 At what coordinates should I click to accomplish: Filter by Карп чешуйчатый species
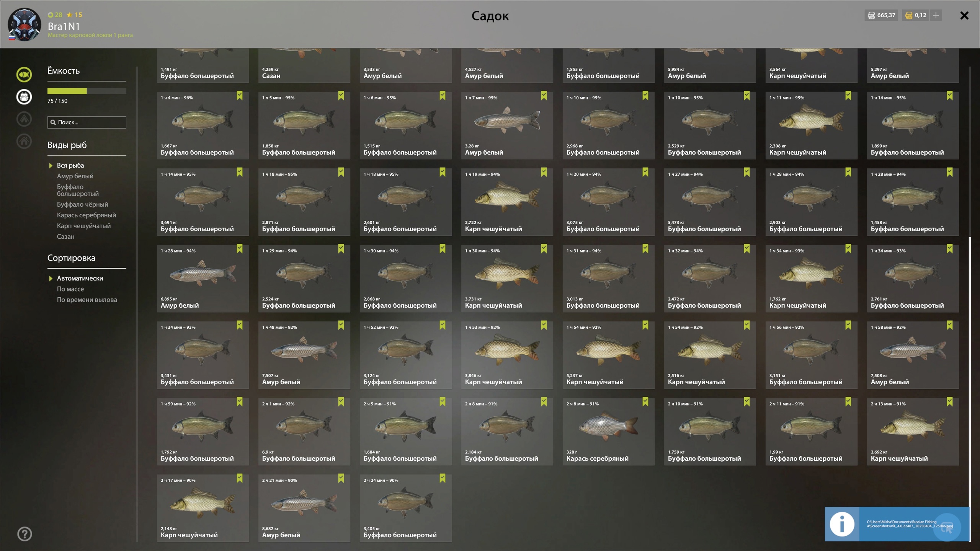coord(84,226)
